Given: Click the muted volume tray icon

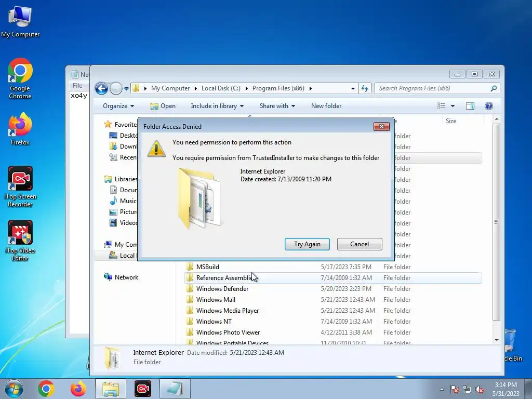Looking at the screenshot, I should click(x=480, y=389).
